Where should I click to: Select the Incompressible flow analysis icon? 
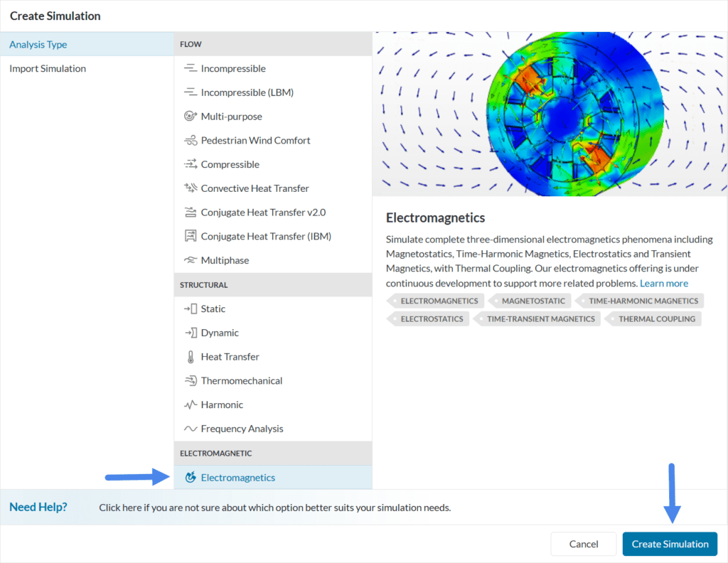point(191,68)
